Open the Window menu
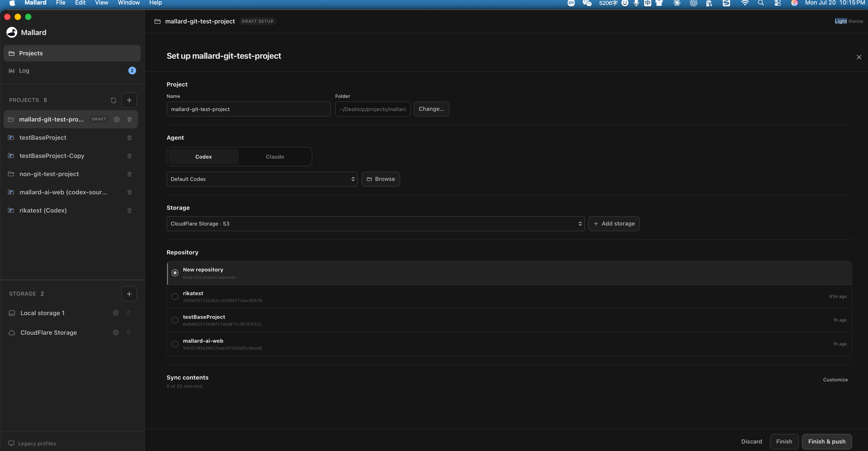This screenshot has height=451, width=868. click(x=129, y=3)
